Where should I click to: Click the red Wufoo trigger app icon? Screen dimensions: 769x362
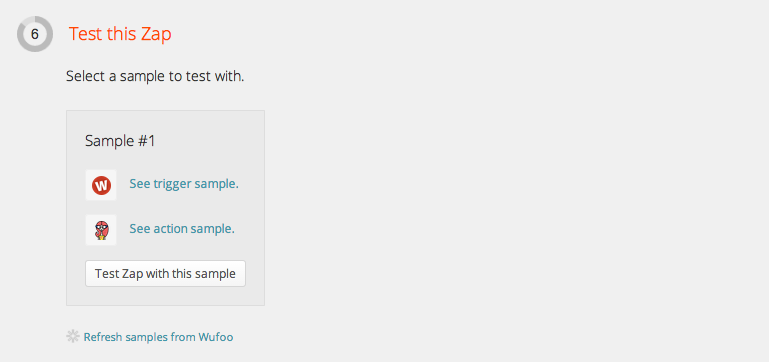pos(101,185)
